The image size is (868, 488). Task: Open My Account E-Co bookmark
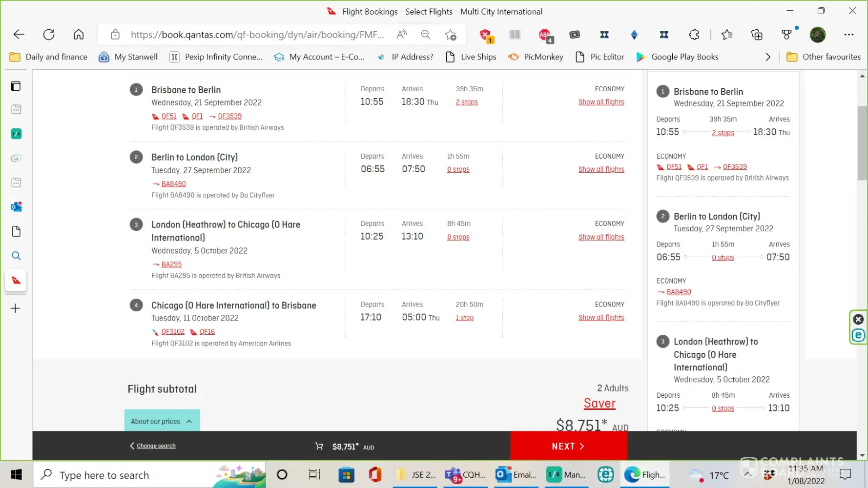319,57
